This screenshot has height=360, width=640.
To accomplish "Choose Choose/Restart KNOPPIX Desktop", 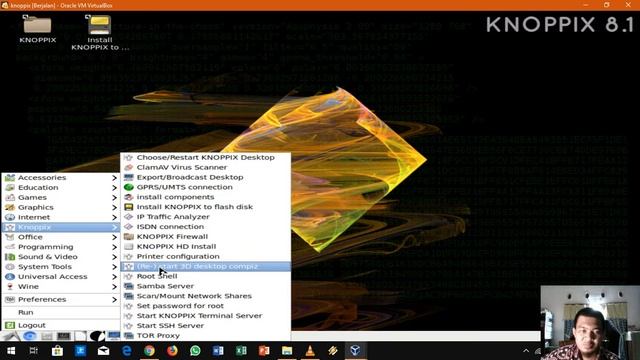I will [x=206, y=158].
